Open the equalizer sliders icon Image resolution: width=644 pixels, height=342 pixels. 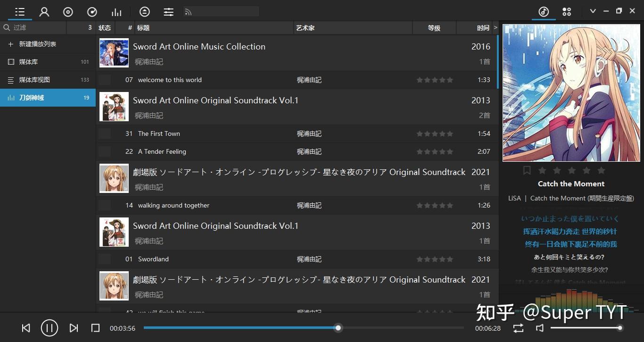[168, 11]
